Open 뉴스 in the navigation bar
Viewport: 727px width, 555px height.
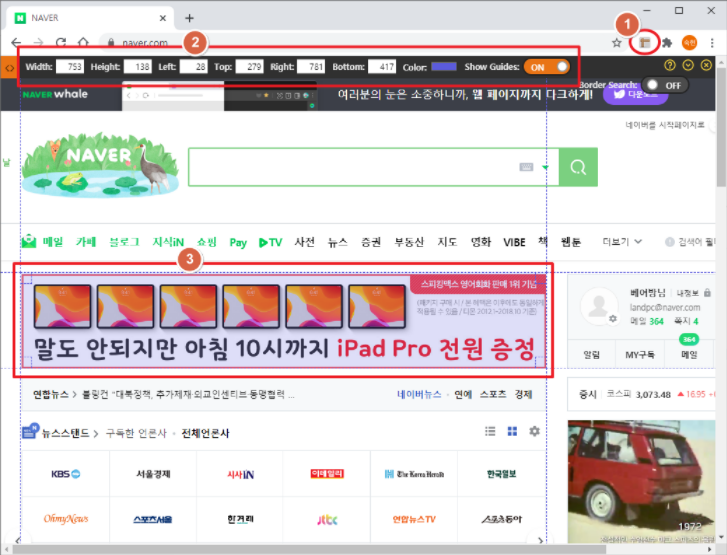tap(338, 242)
